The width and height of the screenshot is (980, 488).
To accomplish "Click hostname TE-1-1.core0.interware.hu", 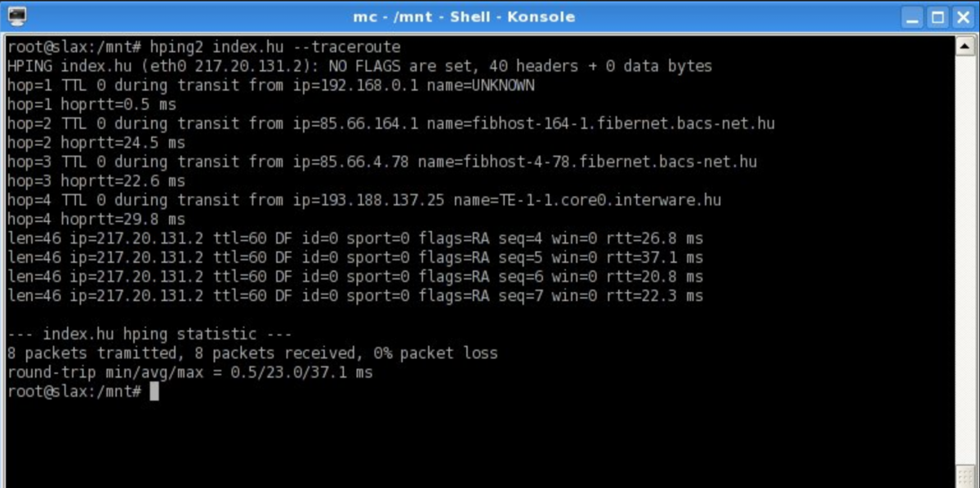I will click(586, 200).
